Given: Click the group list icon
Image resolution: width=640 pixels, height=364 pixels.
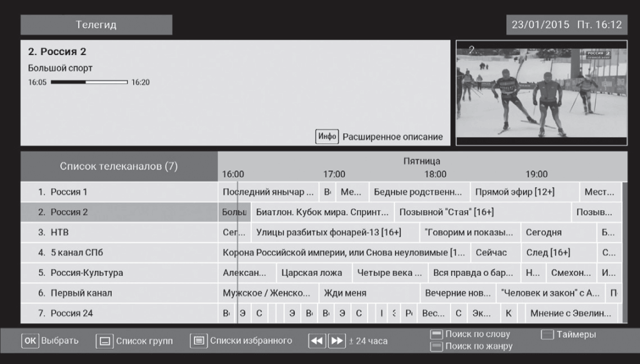Looking at the screenshot, I should click(104, 341).
